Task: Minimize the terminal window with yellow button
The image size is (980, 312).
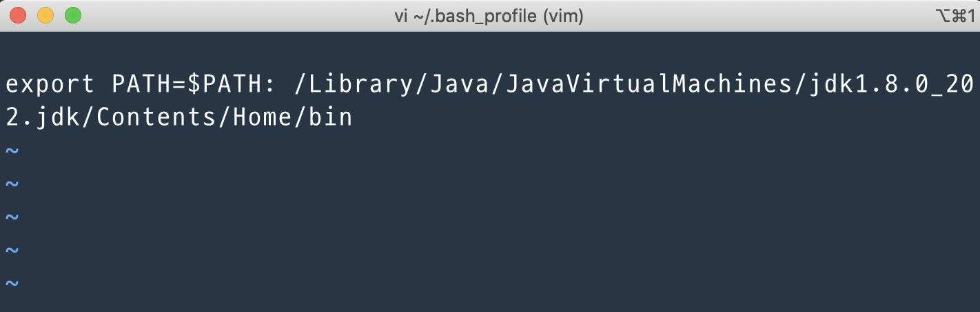Action: tap(45, 15)
